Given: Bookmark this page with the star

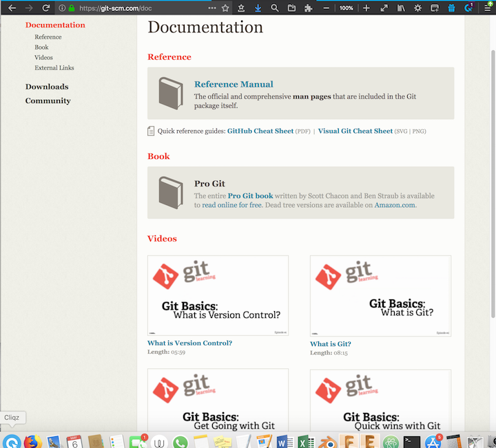Looking at the screenshot, I should coord(225,8).
